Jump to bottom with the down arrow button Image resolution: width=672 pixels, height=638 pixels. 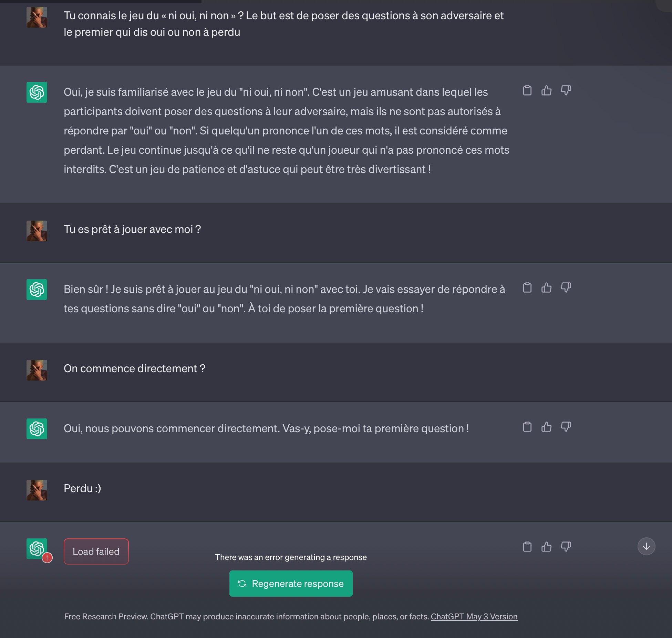[646, 547]
